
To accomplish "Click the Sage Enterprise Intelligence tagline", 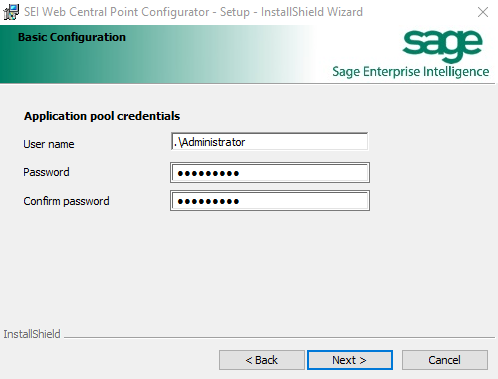I will click(411, 72).
